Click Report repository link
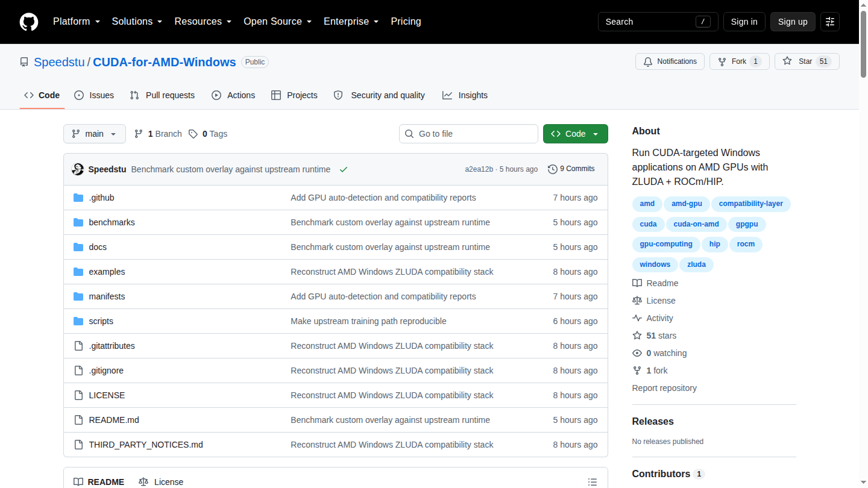 pyautogui.click(x=664, y=388)
